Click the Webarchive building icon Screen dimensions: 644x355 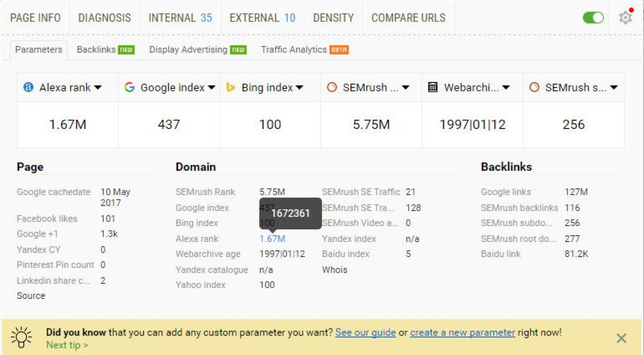click(433, 87)
